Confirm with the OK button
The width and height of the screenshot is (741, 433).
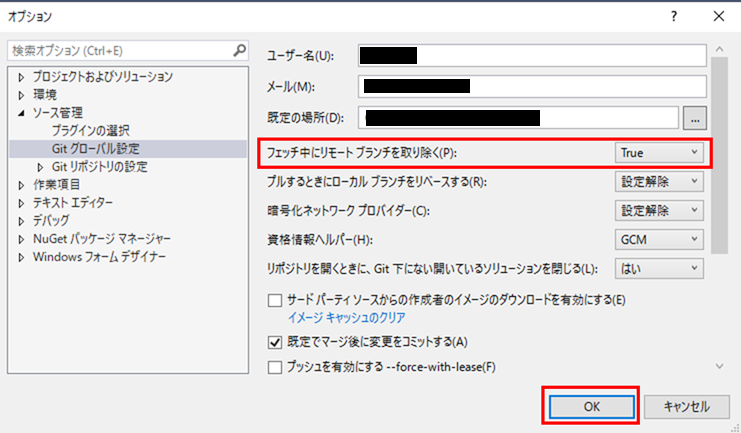592,407
